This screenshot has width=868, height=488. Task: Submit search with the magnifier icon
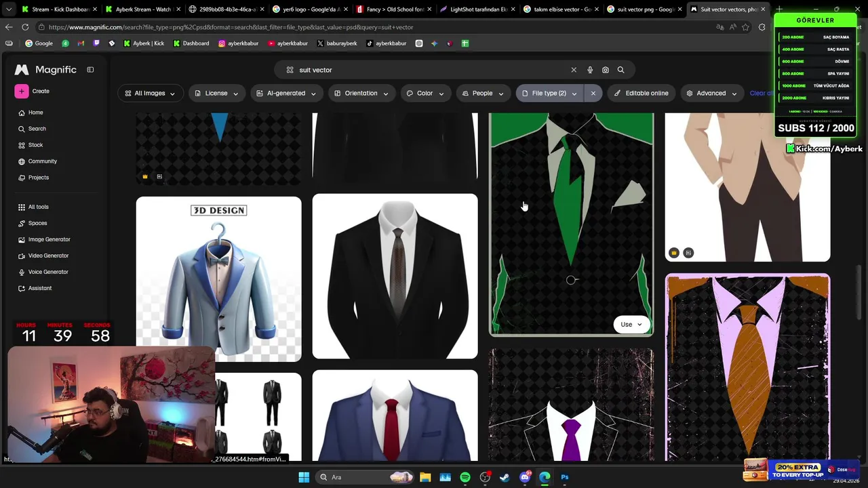(x=620, y=70)
